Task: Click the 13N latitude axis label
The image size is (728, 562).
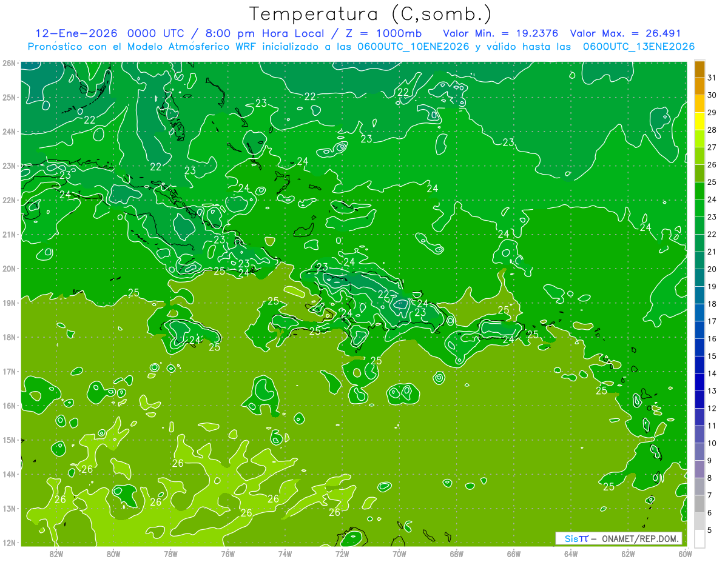Action: pos(8,509)
